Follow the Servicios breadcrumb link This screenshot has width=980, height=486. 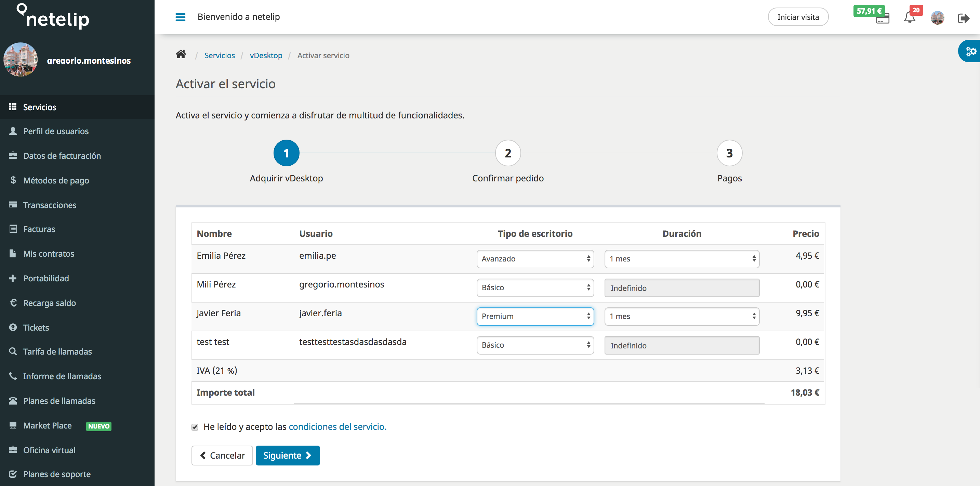tap(220, 55)
